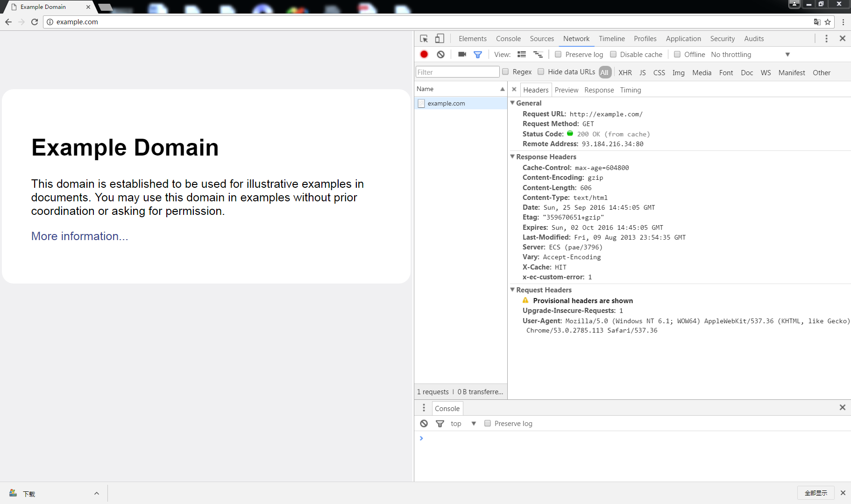Close the Example Domain tab

88,7
